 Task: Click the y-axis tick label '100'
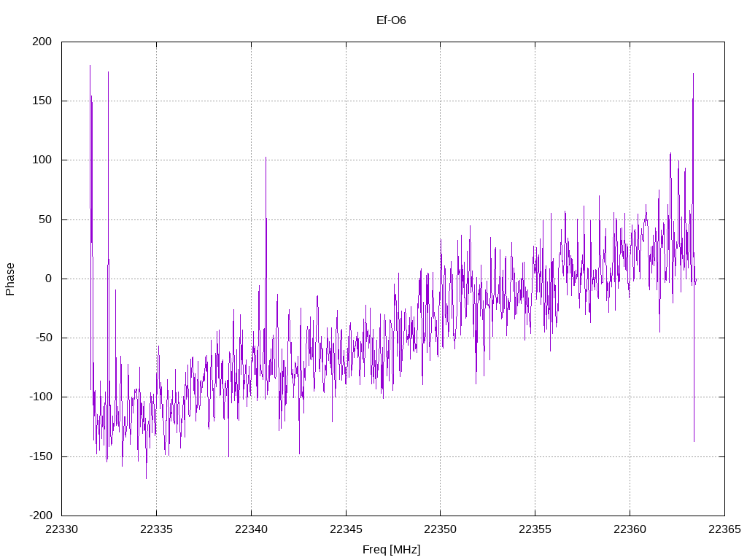coord(42,160)
